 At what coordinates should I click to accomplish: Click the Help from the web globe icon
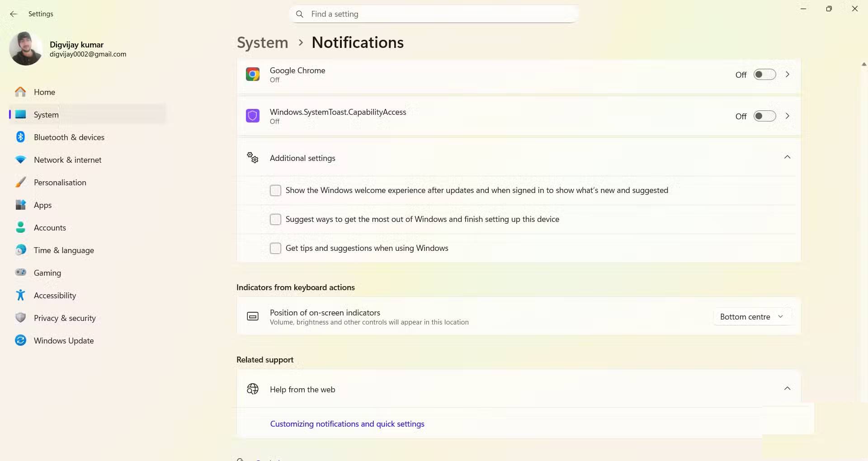[x=253, y=389]
